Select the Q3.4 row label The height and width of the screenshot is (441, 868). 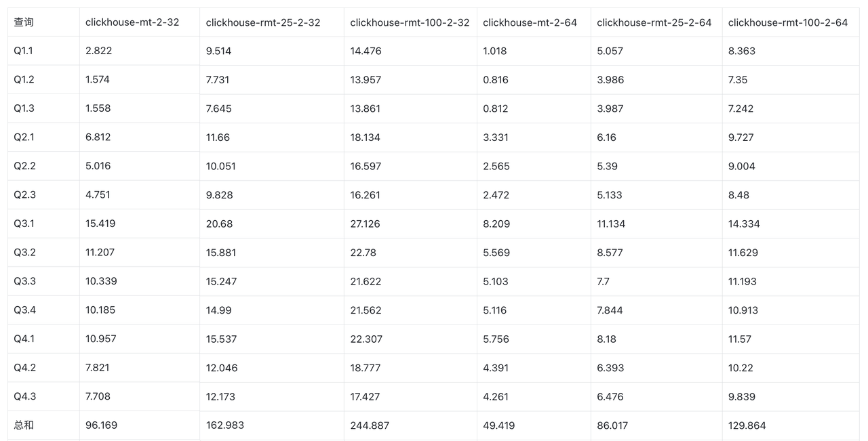coord(24,310)
